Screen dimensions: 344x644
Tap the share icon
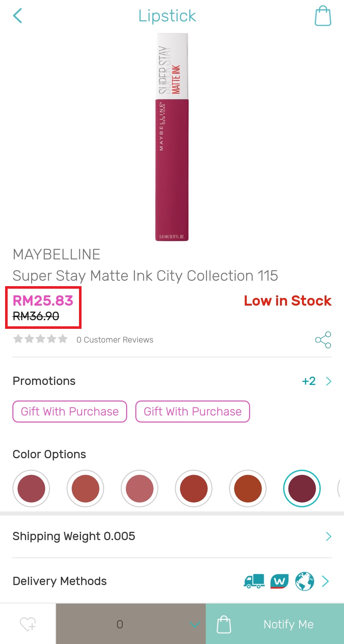[323, 340]
